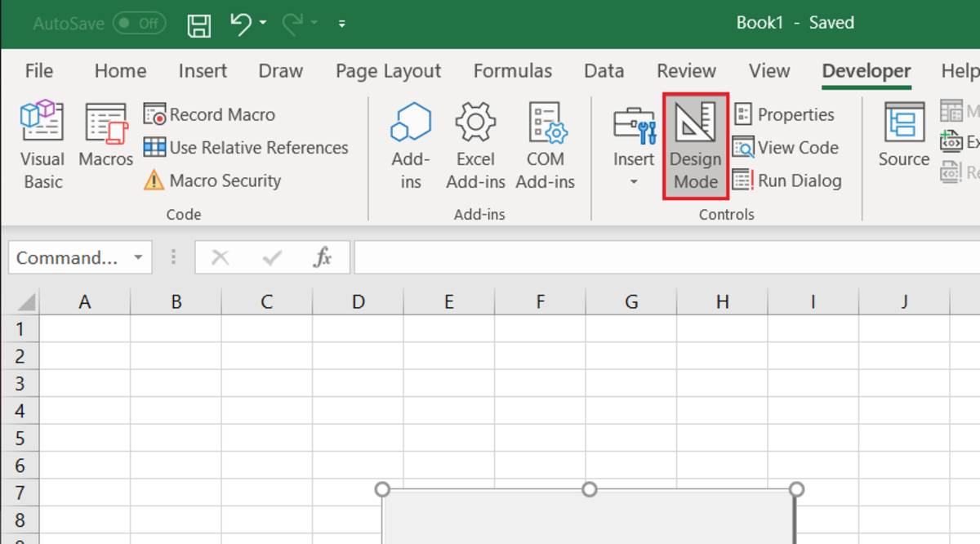Open the Macros list
Viewport: 980px width, 544px height.
pyautogui.click(x=106, y=136)
